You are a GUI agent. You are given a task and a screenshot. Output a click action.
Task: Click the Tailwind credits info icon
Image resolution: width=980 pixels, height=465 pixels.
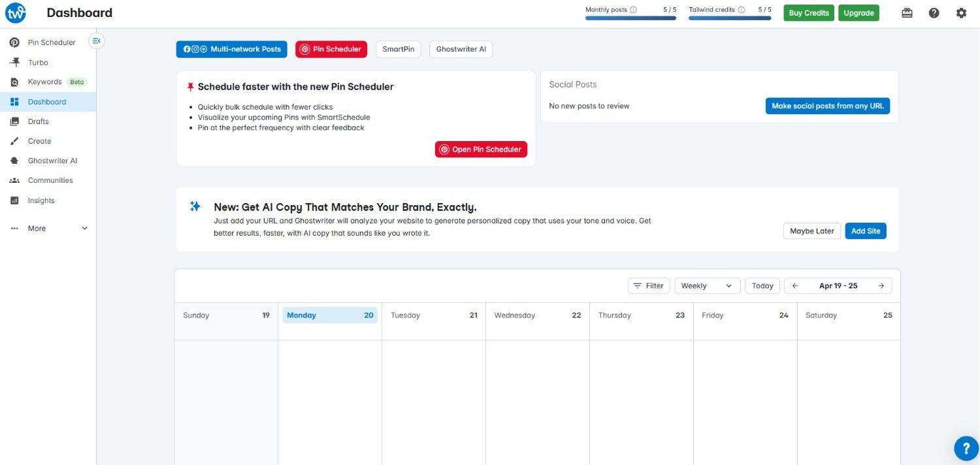click(x=742, y=10)
